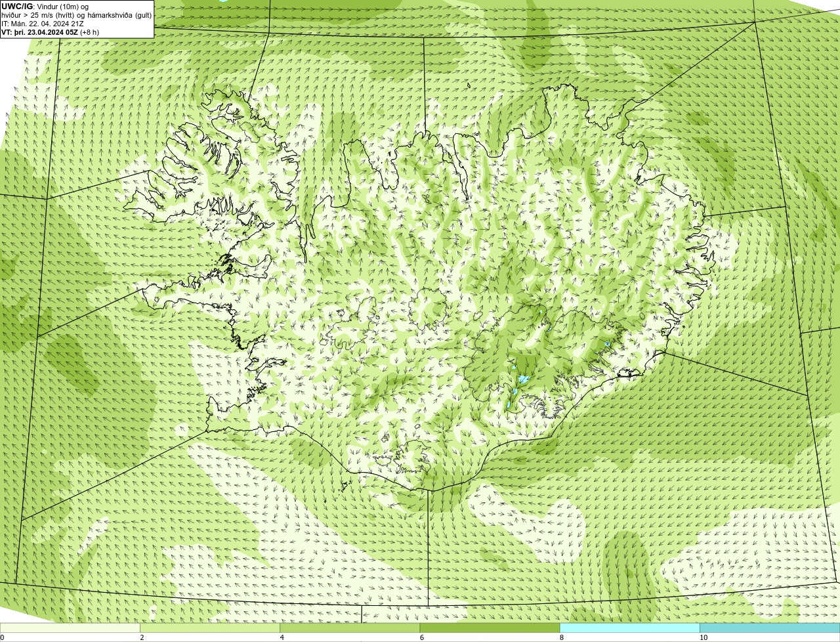840x642 pixels.
Task: Click the "IT: Mán. 22. 04. 2024 21Z" line
Action: tap(43, 24)
